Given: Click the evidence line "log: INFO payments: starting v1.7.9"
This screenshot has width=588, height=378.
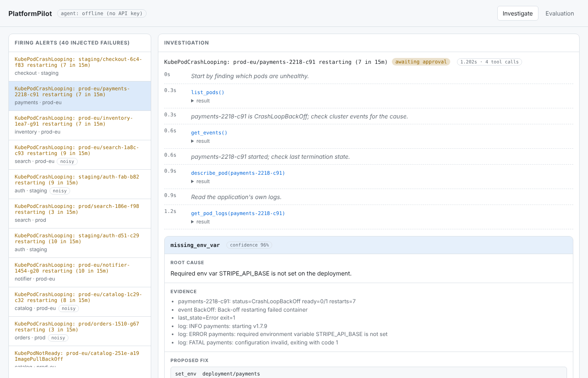Looking at the screenshot, I should [223, 326].
